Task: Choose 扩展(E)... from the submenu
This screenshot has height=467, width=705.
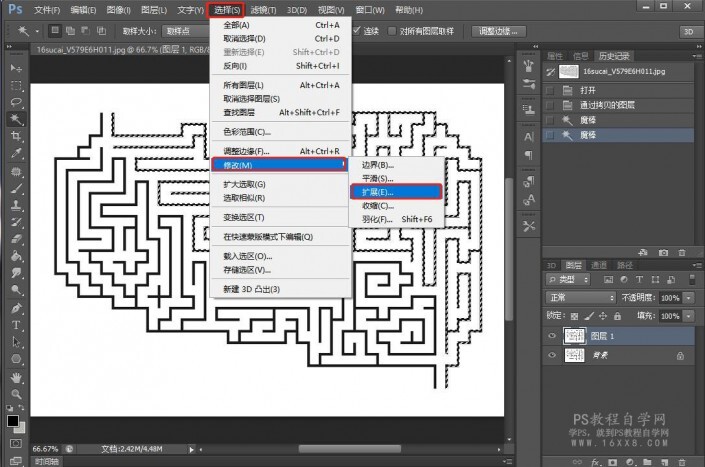Action: tap(378, 191)
